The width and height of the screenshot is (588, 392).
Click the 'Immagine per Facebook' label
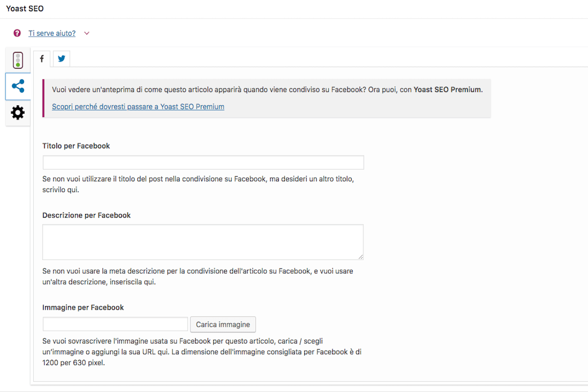83,308
